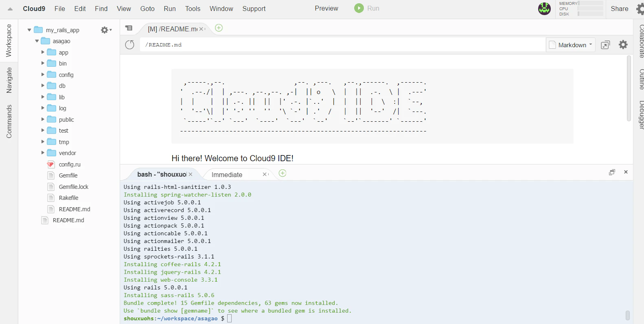Click the Gemfile.lock document icon

(51, 187)
